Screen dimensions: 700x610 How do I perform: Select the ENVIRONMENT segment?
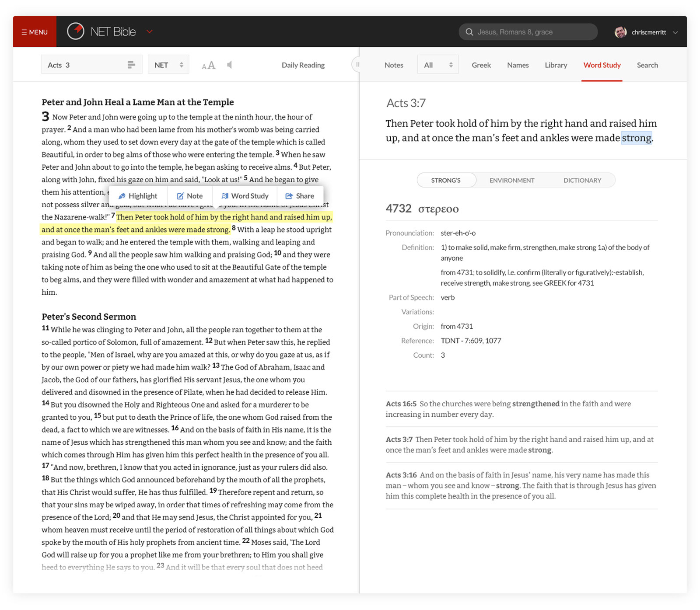click(512, 180)
